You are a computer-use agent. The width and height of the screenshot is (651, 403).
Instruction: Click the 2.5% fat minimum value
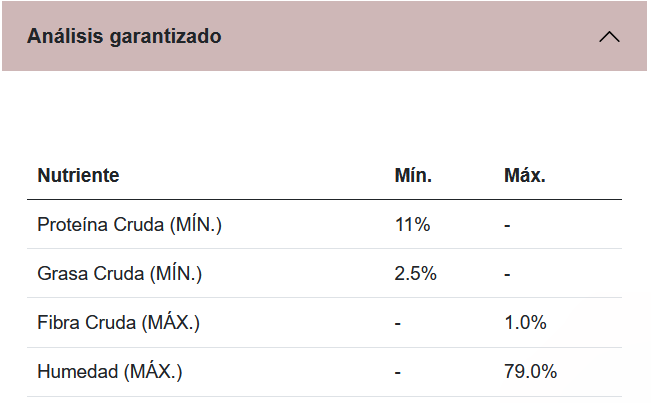(416, 274)
